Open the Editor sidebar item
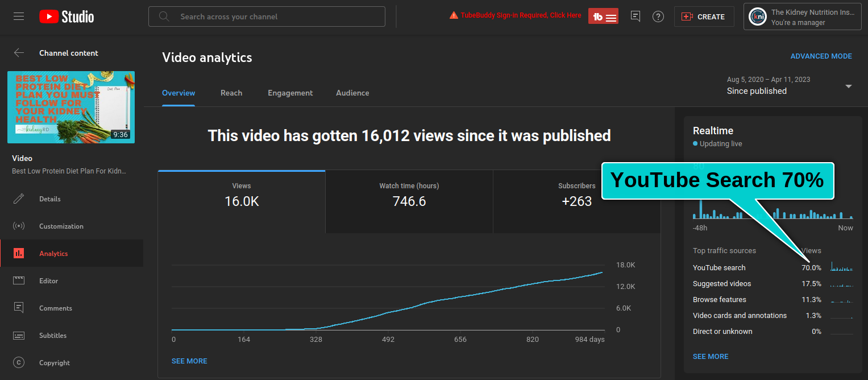The image size is (868, 380). point(48,281)
